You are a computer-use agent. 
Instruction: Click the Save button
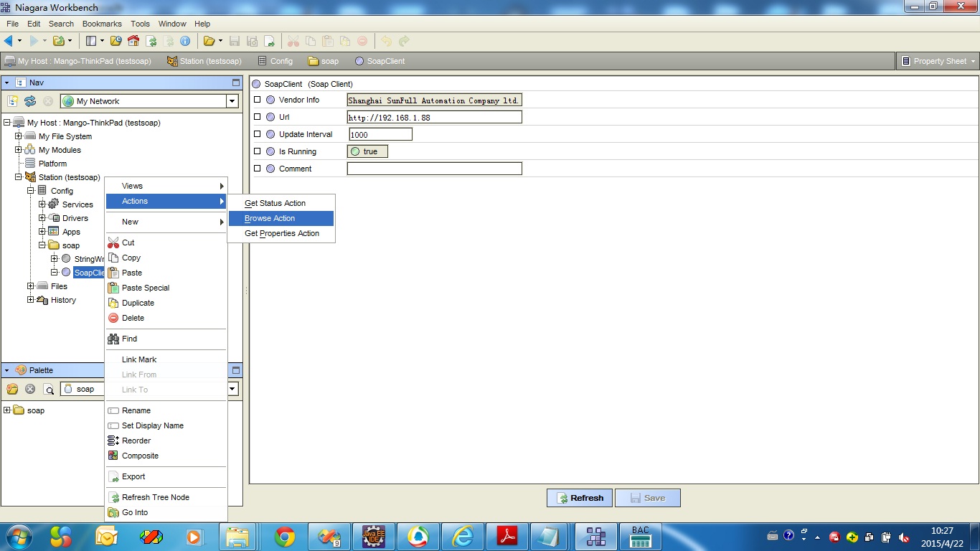647,498
